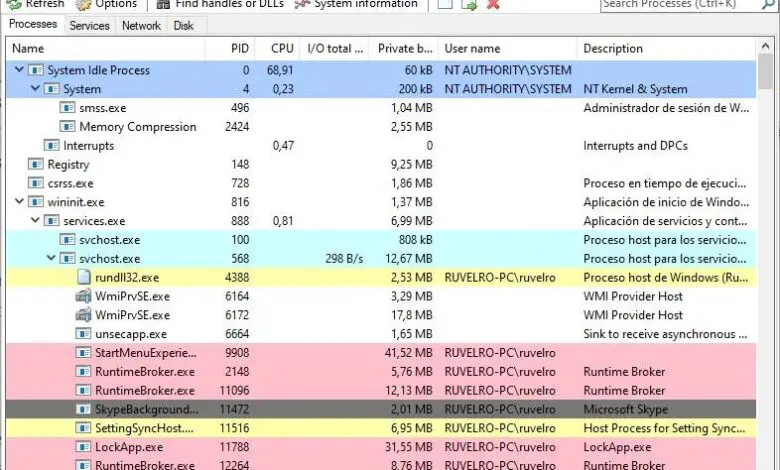
Task: Switch to the Disk tab
Action: coord(183,25)
